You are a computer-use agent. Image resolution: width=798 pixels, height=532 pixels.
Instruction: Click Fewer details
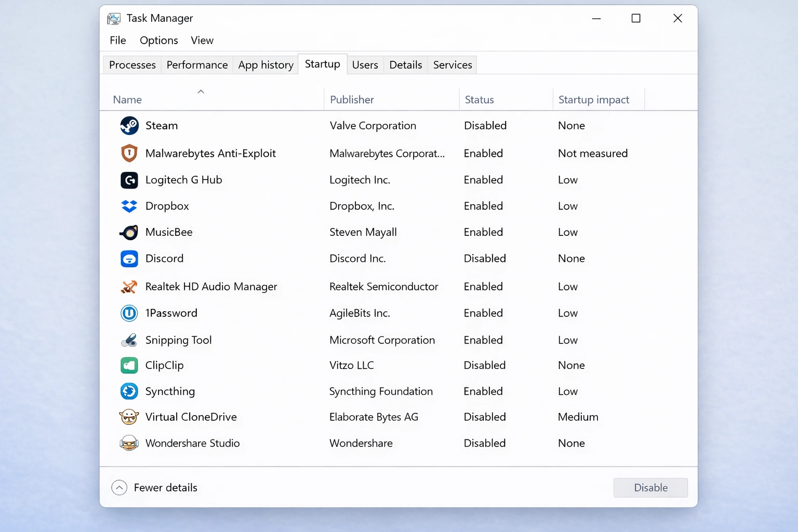[165, 487]
